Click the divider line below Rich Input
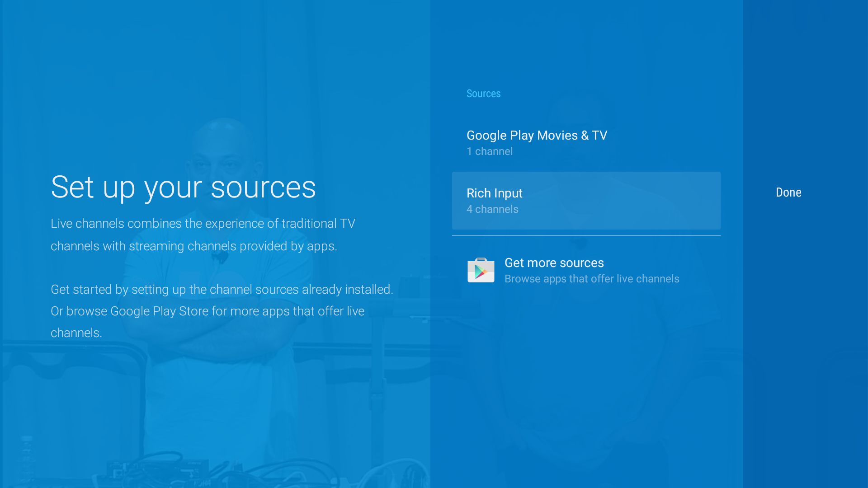 pos(586,235)
